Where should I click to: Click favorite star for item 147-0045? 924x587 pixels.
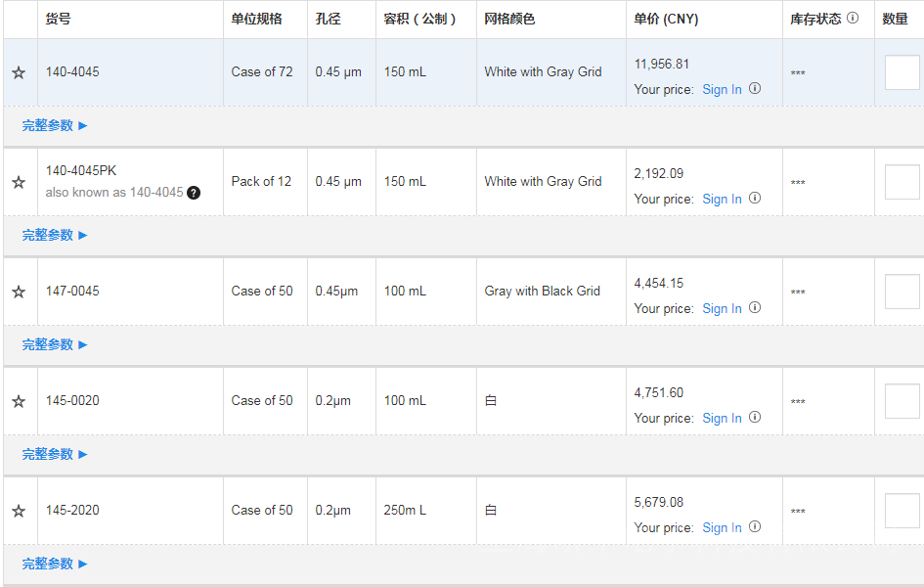click(x=19, y=292)
